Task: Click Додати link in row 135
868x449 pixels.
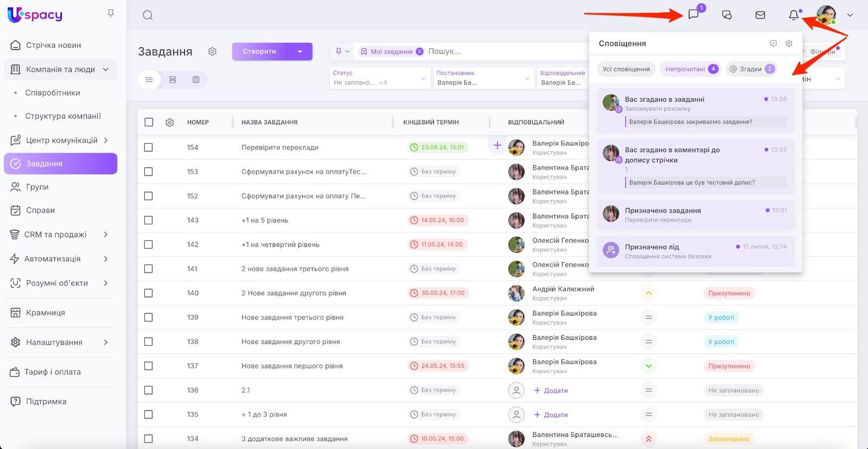Action: click(551, 415)
